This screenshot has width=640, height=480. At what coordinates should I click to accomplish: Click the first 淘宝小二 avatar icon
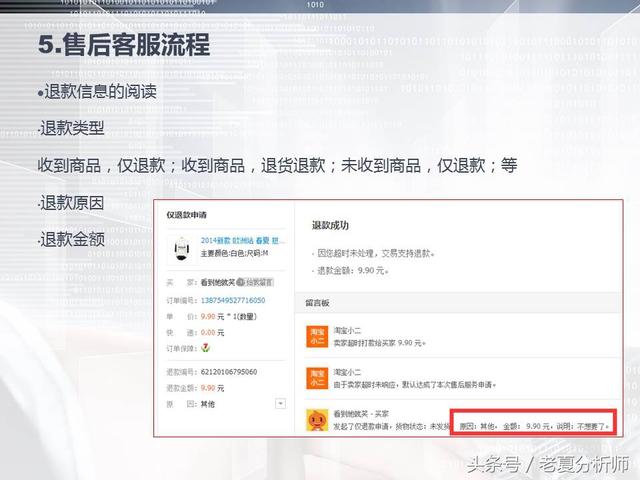315,336
